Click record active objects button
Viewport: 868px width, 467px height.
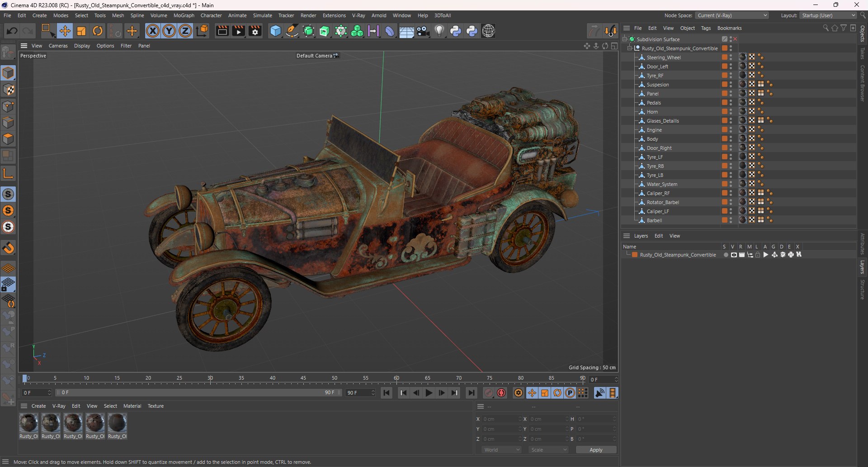pyautogui.click(x=489, y=393)
